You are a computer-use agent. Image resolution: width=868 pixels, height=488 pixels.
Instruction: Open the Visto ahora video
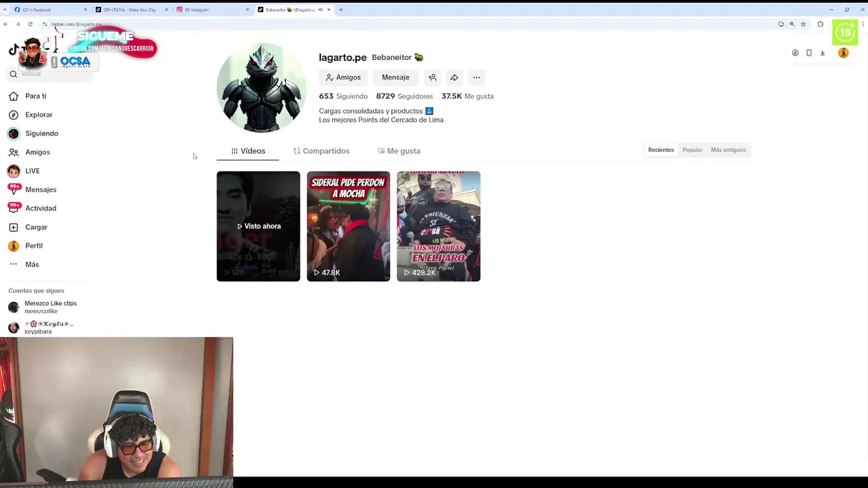(x=258, y=226)
